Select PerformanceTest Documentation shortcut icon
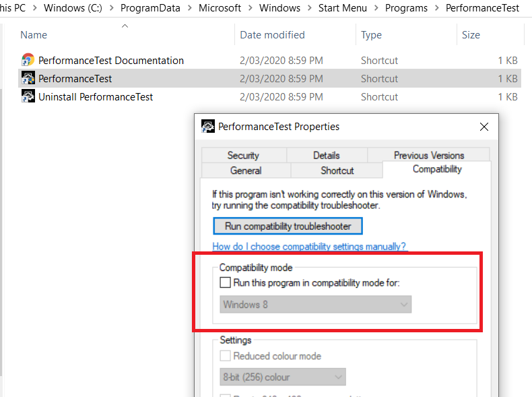This screenshot has width=532, height=397. 28,60
